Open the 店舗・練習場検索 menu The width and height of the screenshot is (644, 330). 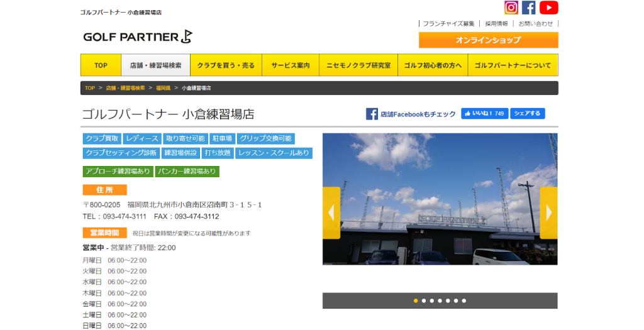(x=155, y=65)
